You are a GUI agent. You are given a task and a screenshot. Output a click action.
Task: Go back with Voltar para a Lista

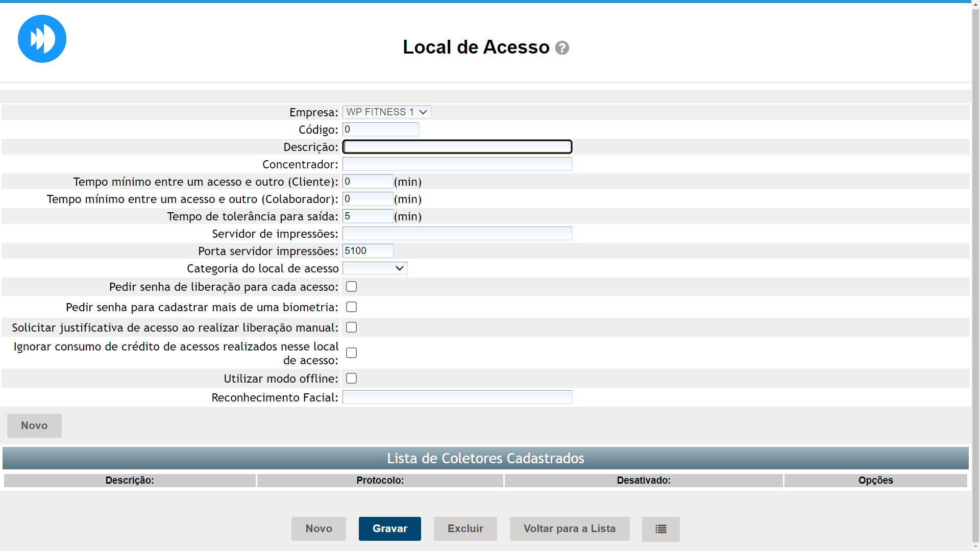(569, 529)
